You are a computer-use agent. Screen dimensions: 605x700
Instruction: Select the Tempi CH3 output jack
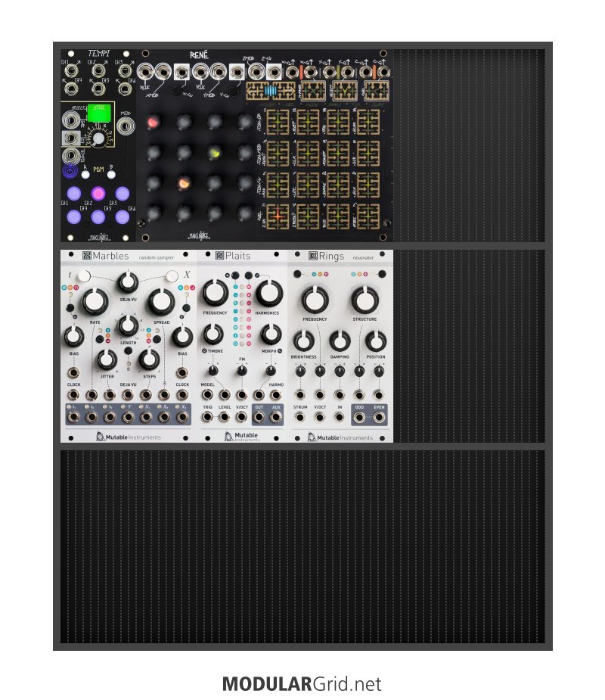click(x=125, y=71)
